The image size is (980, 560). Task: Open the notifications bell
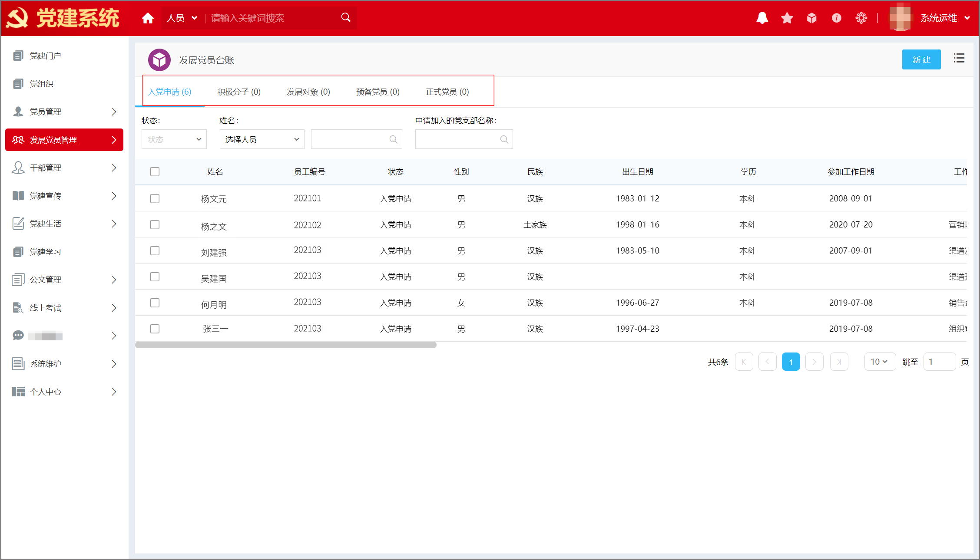762,18
